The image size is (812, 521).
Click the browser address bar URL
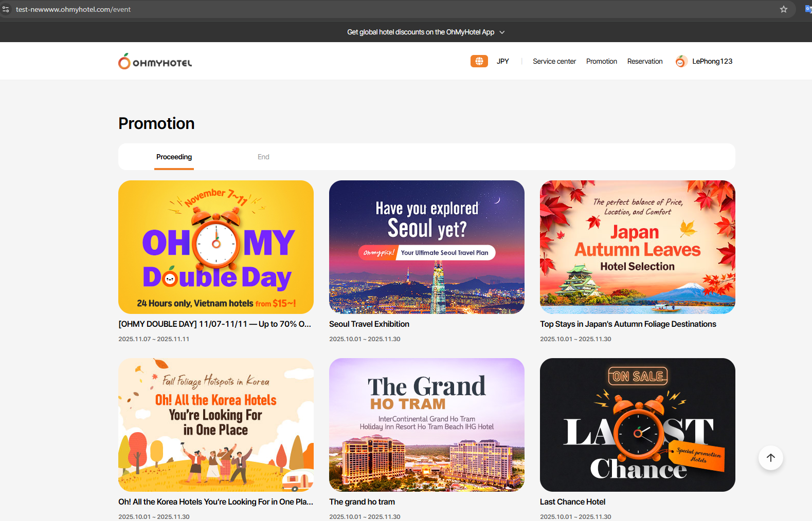[x=73, y=9]
